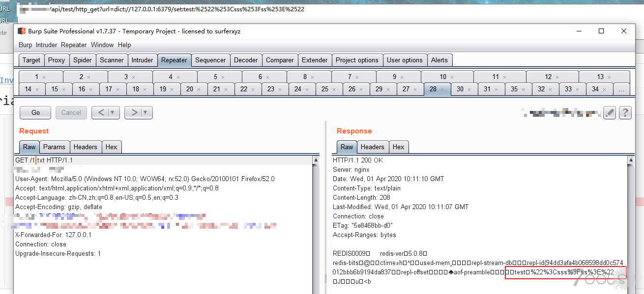Screen dimensions: 644x294
Task: Click the User-Agent header line
Action: [145, 179]
